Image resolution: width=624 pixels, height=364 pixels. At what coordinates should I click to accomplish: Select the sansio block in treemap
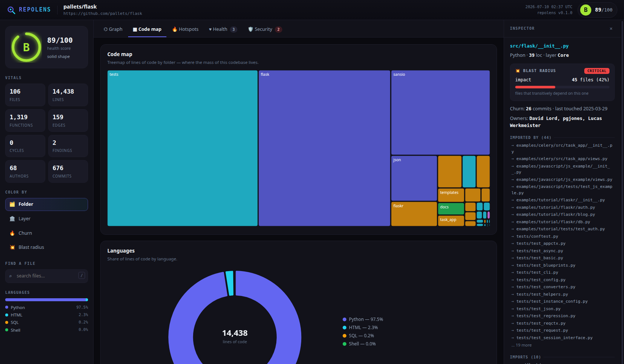click(x=441, y=113)
